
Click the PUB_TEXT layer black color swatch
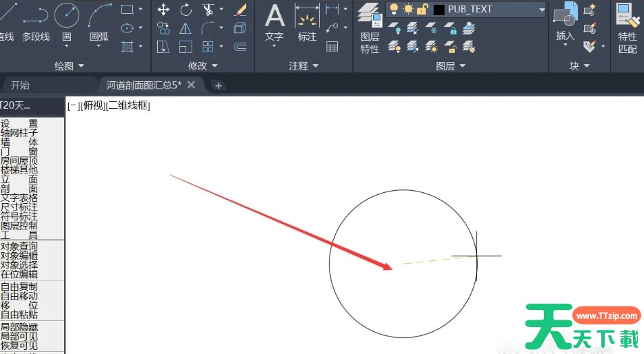pos(439,10)
